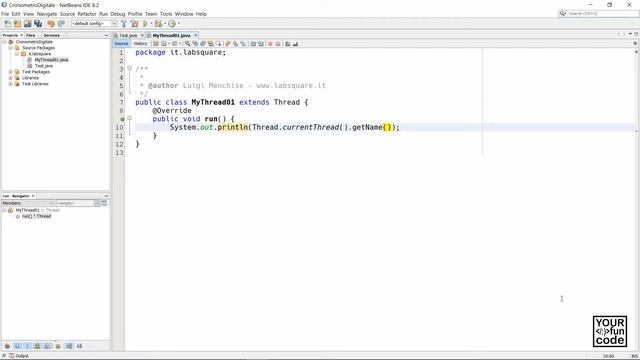Image resolution: width=640 pixels, height=360 pixels.
Task: Click the Clean and Build icon
Action: click(x=134, y=24)
